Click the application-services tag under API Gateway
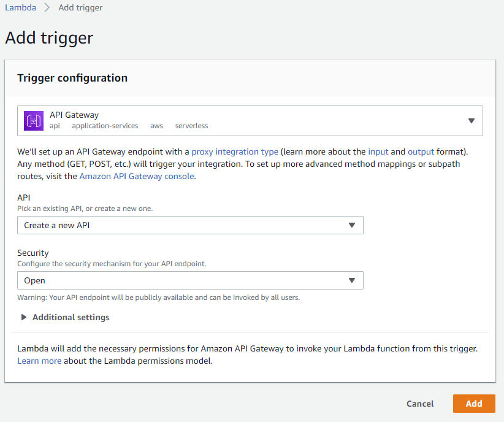This screenshot has height=422, width=504. pos(105,126)
